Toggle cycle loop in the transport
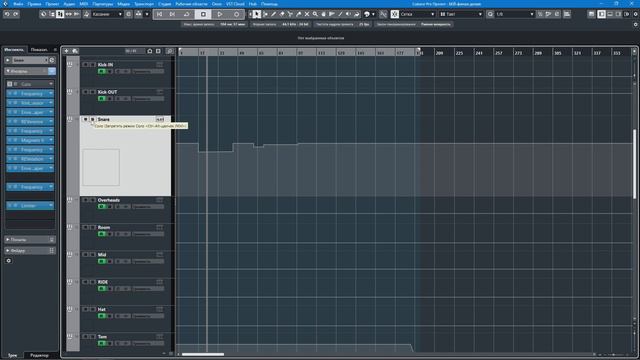This screenshot has width=640, height=360. pyautogui.click(x=187, y=14)
